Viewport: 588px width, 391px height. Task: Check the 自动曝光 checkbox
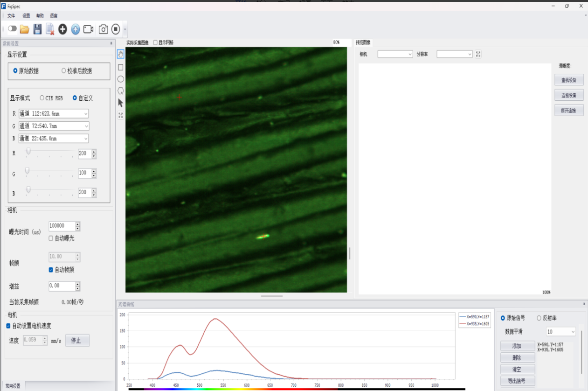click(x=51, y=238)
